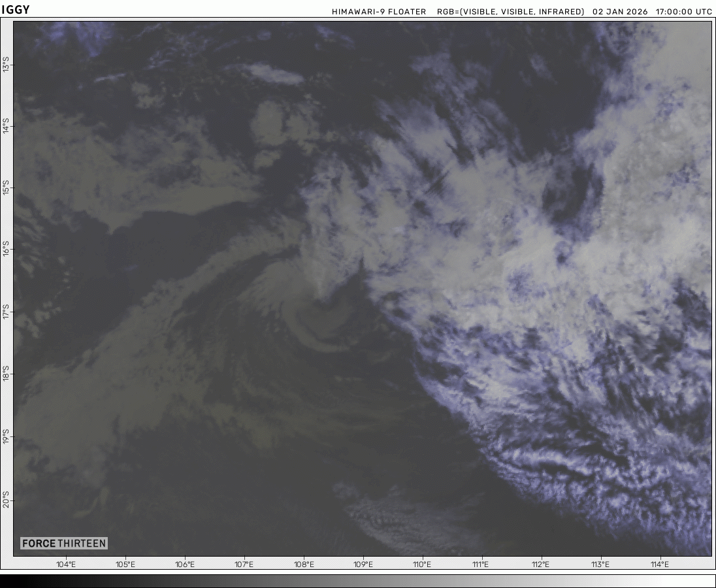Click the 02 JAN 2026 date stamp
The width and height of the screenshot is (716, 588).
[x=621, y=12]
